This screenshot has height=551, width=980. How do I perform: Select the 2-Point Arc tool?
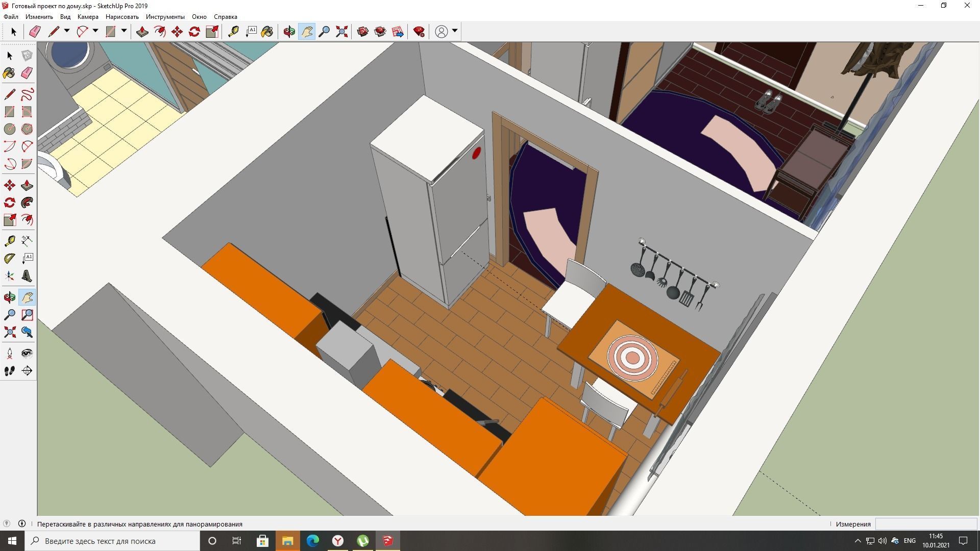coord(27,146)
